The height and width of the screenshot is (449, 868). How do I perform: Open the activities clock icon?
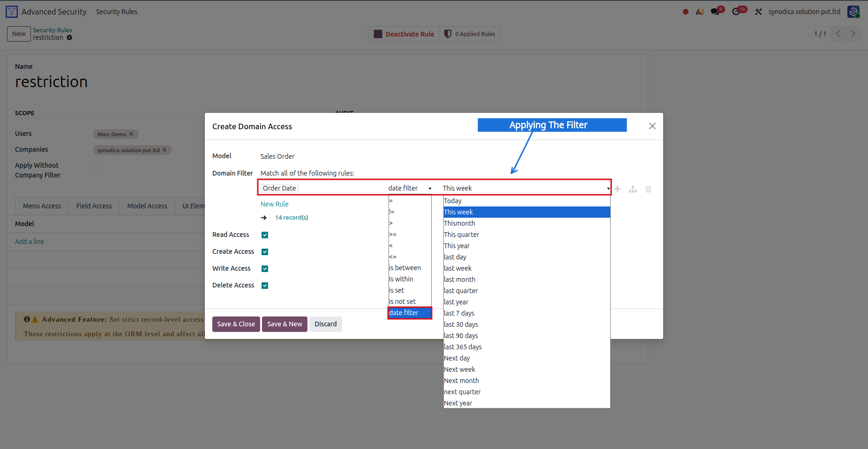(736, 12)
